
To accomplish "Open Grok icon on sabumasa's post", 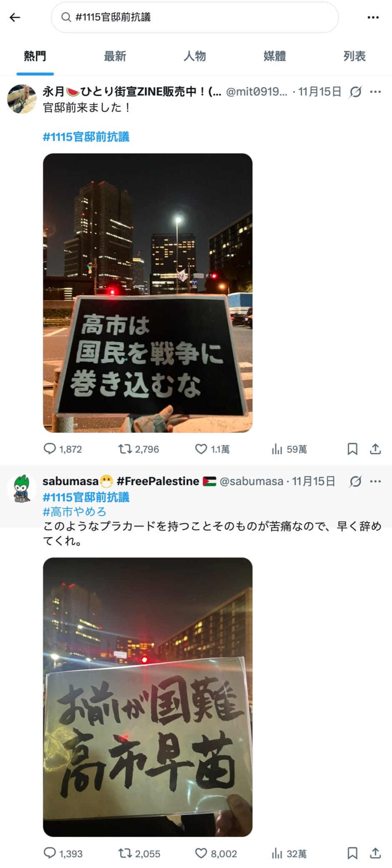I will 355,481.
